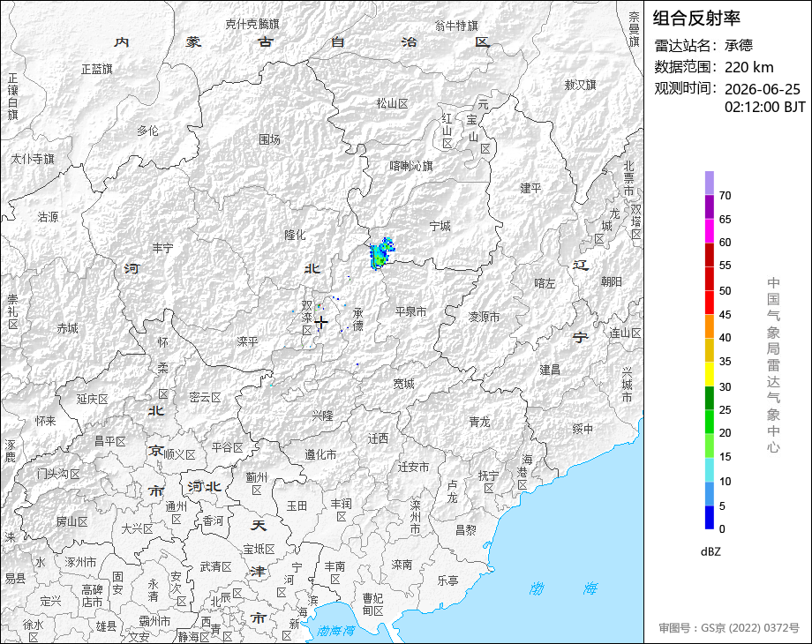Screen dimensions: 812x644
Task: Click the 遵化市 map label
Action: tap(320, 454)
